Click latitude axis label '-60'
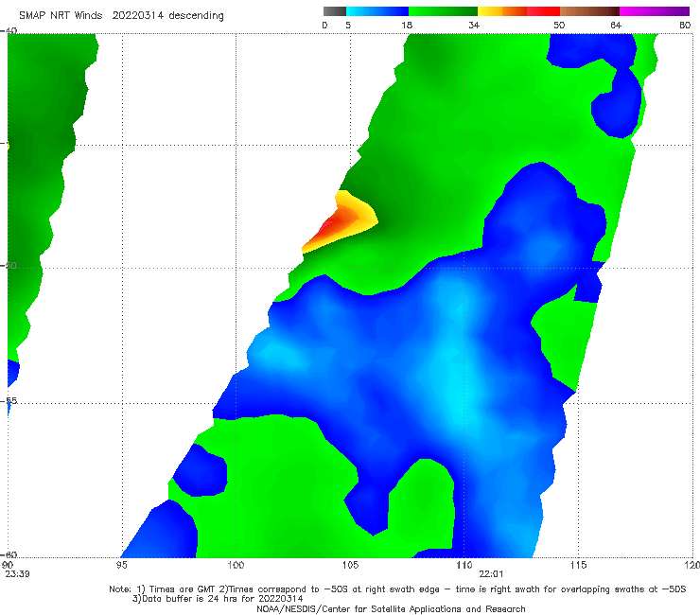 coord(9,554)
